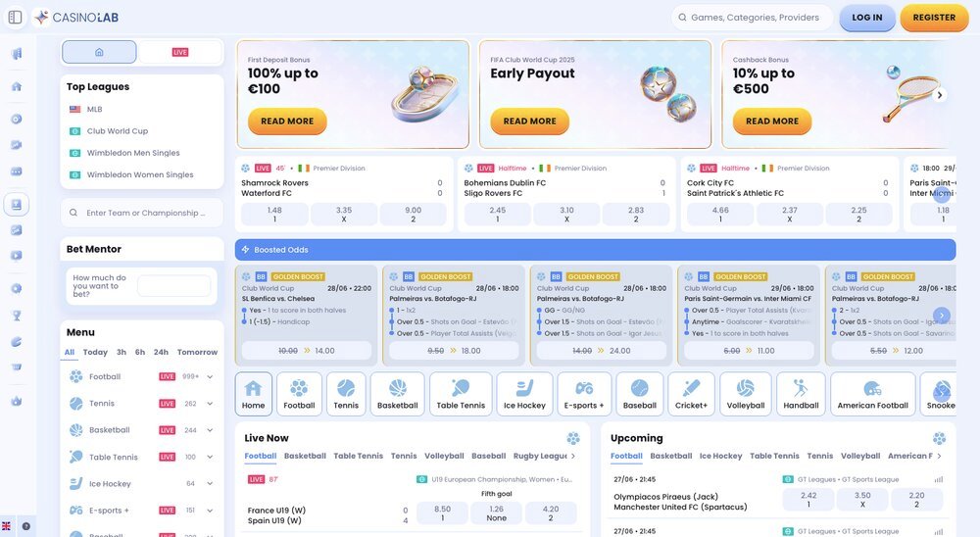Bet Saint Patrick's win at 2.25
Viewport: 980px width, 537px height.
tap(858, 215)
